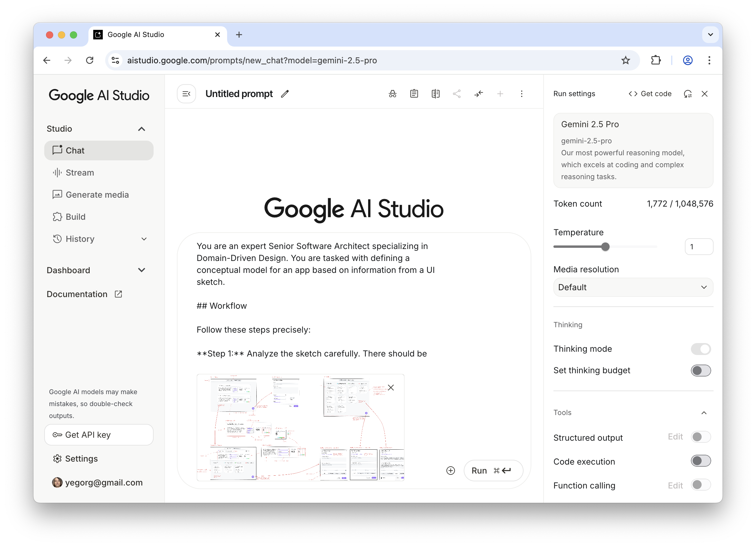Screen dimensions: 756x547
Task: Open the more options menu via three dots
Action: coord(522,94)
